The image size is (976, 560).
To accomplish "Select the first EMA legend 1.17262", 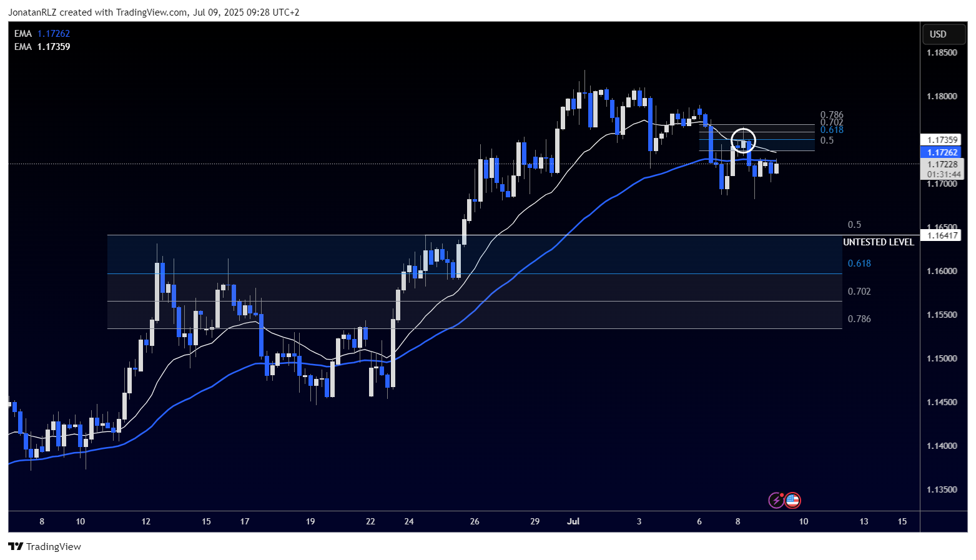I will pyautogui.click(x=42, y=34).
